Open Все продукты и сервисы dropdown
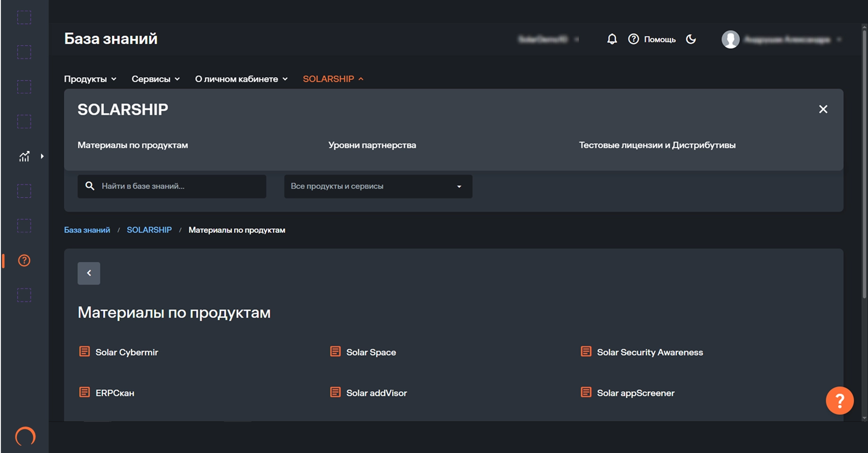The height and width of the screenshot is (453, 868). tap(378, 186)
